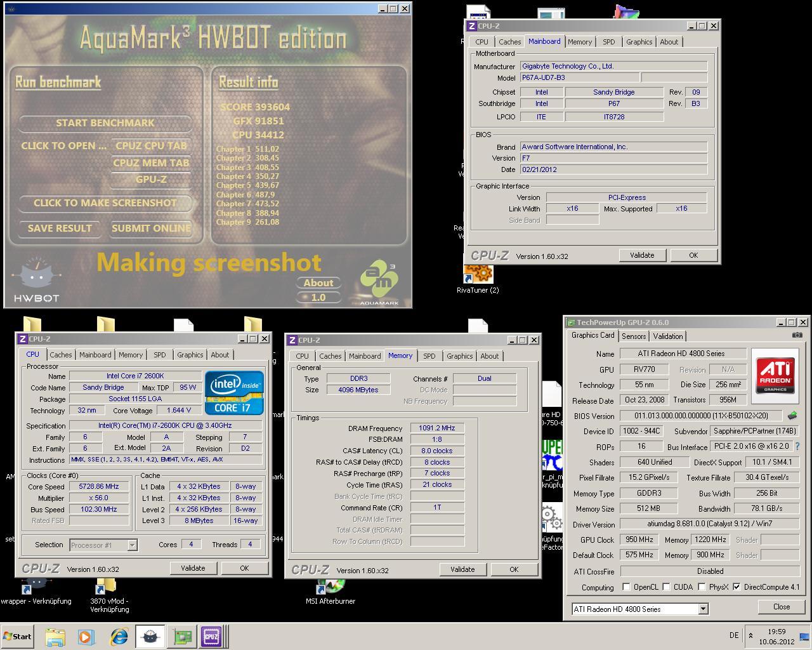This screenshot has height=650, width=812.
Task: Open the Mainboard tab in CPU-Z CPU window
Action: tap(95, 355)
